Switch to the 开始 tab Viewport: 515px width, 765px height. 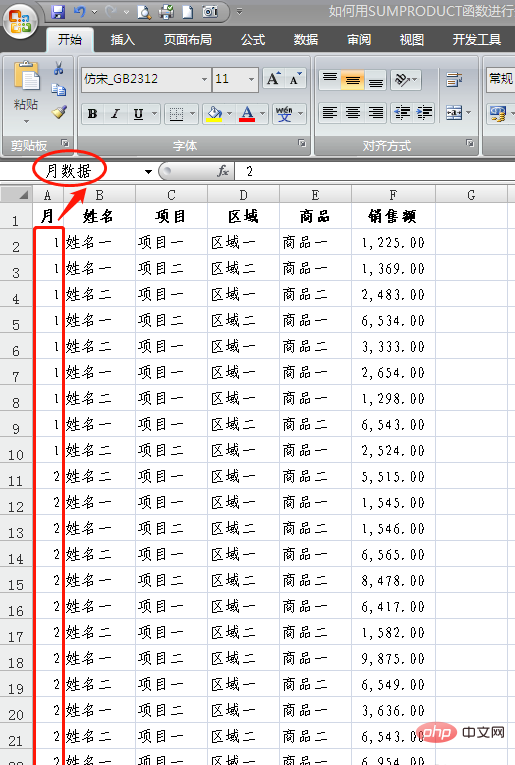pos(70,40)
